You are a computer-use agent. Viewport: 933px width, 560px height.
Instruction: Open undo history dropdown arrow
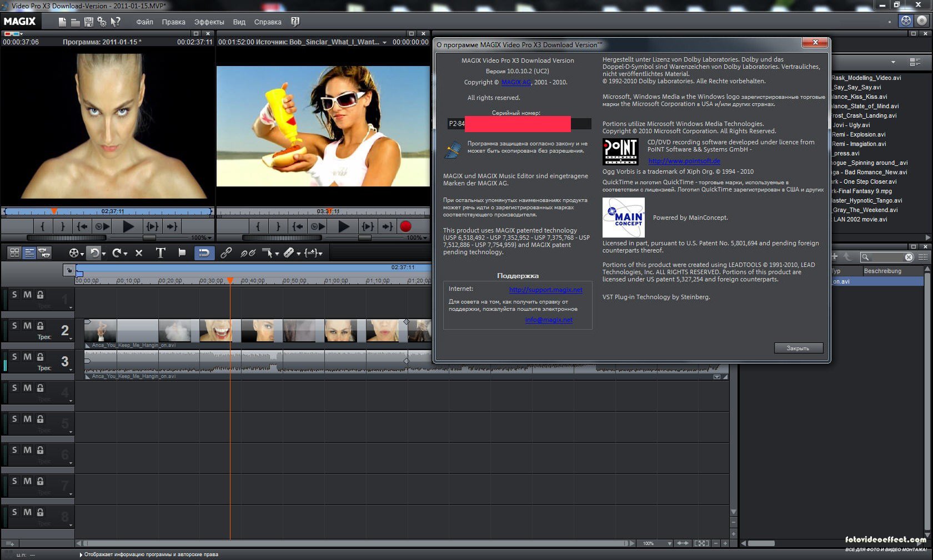[103, 254]
